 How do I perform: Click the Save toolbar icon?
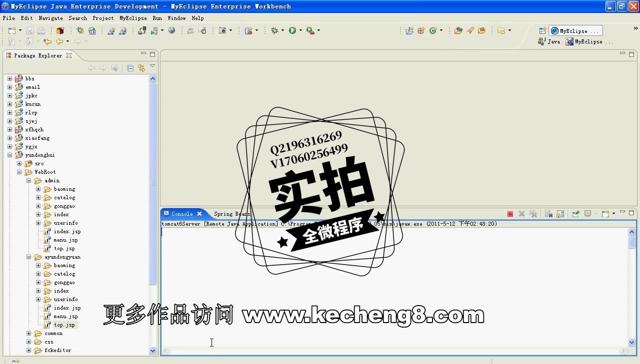(x=29, y=30)
